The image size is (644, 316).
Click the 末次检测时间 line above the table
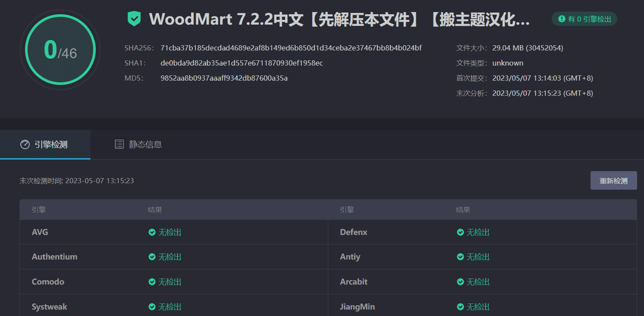point(77,181)
